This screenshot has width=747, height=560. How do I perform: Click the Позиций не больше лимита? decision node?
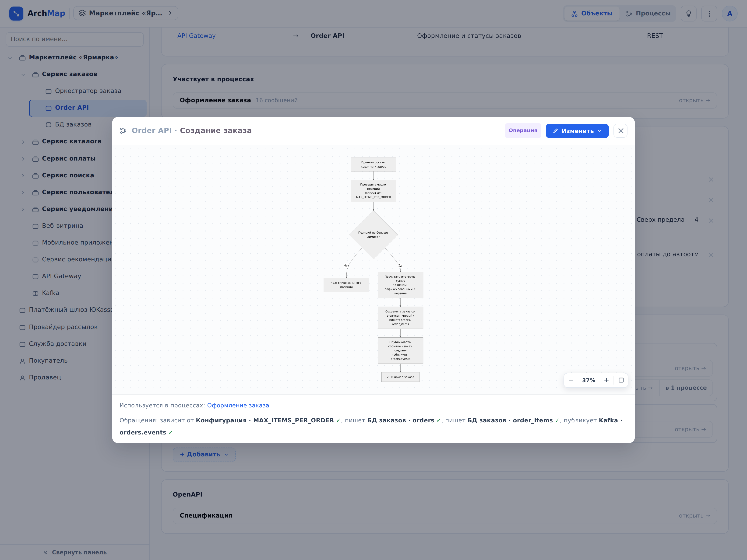(373, 234)
